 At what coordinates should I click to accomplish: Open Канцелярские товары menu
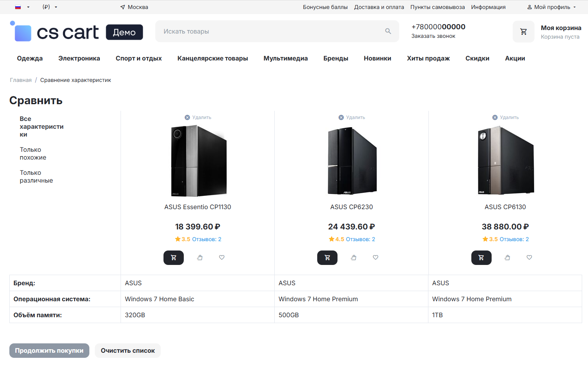pos(213,58)
